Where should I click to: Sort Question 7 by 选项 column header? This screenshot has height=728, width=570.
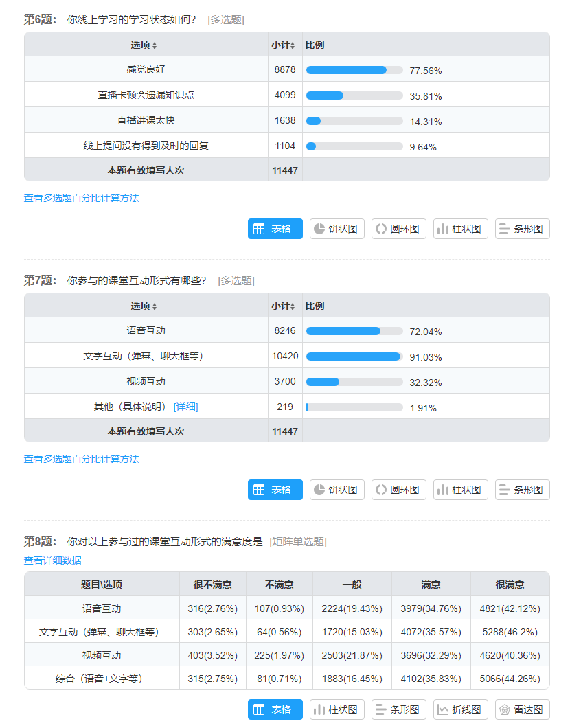144,306
